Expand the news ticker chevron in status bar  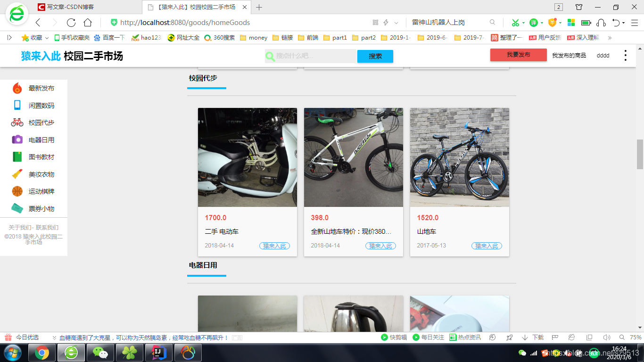pos(55,337)
